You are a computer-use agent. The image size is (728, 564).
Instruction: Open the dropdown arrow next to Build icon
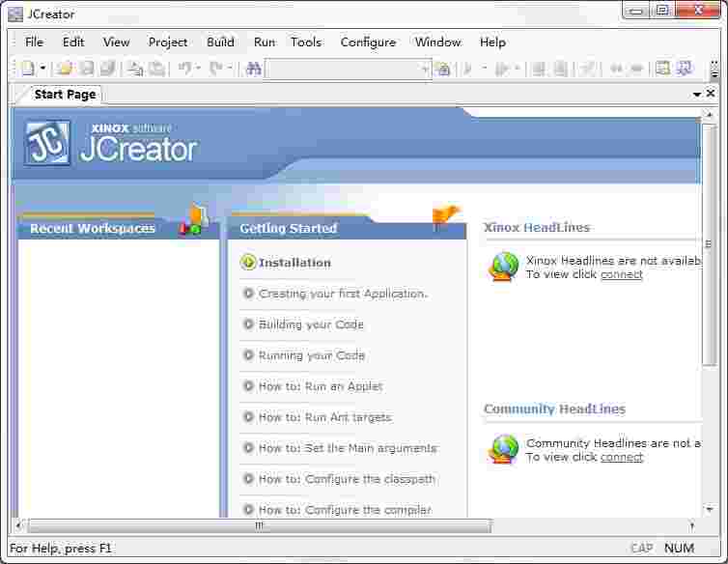[x=485, y=69]
